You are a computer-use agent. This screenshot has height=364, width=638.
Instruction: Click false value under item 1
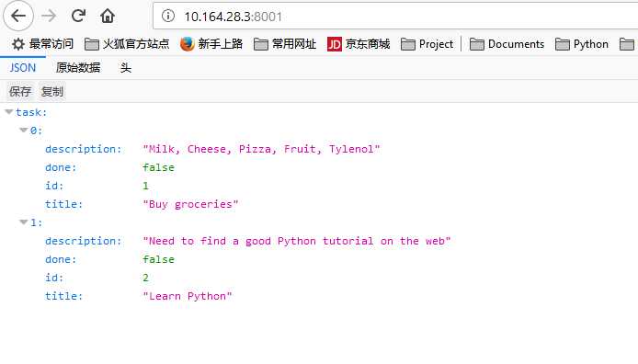pos(158,259)
